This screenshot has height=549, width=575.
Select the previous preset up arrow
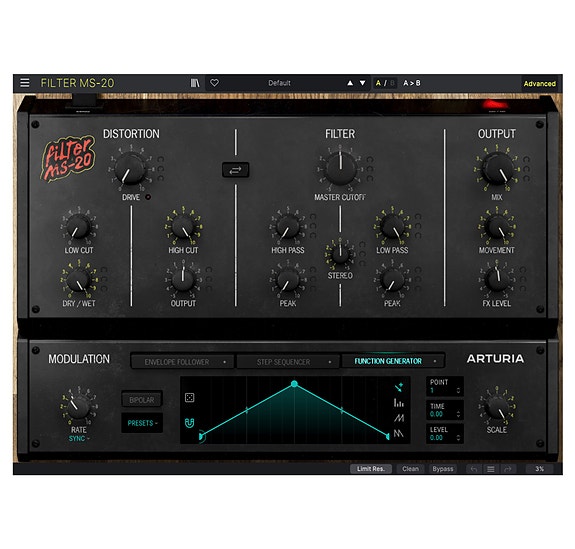click(x=350, y=83)
